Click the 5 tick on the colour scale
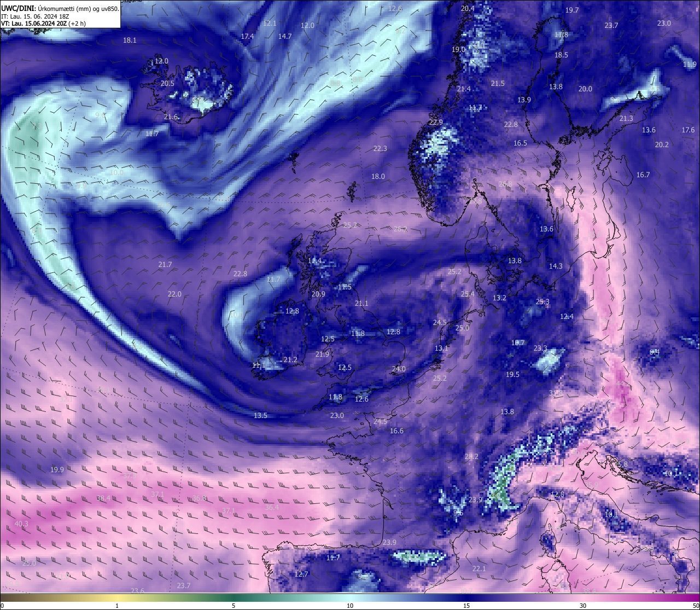 coord(234,606)
